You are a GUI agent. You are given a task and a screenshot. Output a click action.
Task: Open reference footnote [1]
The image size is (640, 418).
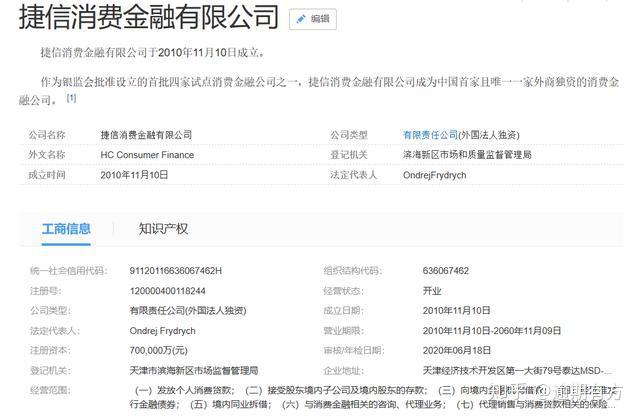[x=71, y=98]
